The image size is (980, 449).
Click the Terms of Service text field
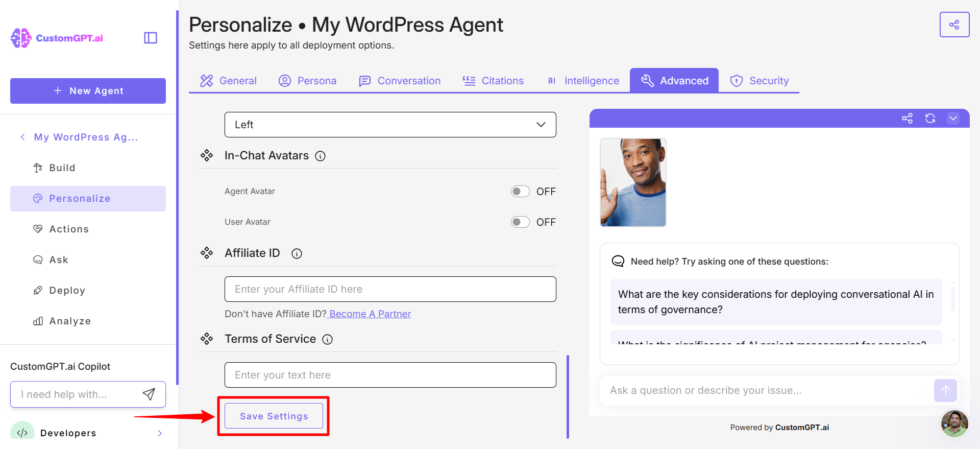[390, 375]
